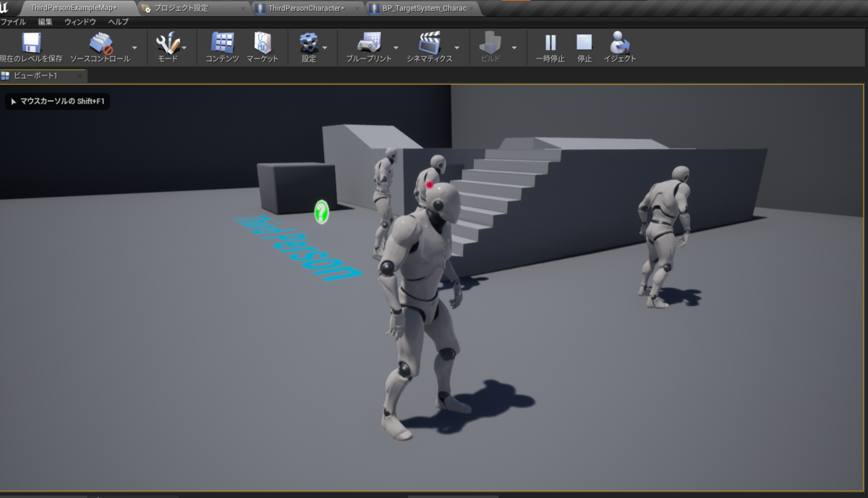Image resolution: width=868 pixels, height=498 pixels.
Task: Open the Edit (編集) menu
Action: (x=45, y=22)
